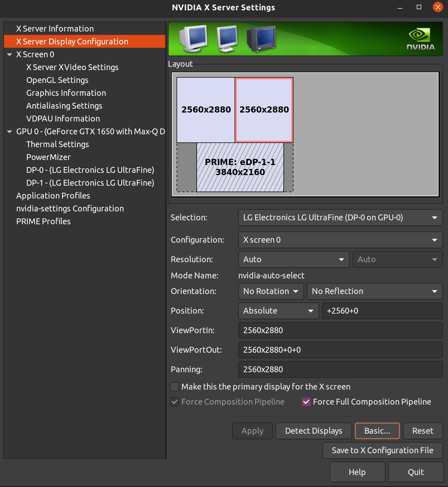The image size is (448, 487).
Task: Open the greyed-out refresh rate Auto dropdown
Action: tap(398, 259)
